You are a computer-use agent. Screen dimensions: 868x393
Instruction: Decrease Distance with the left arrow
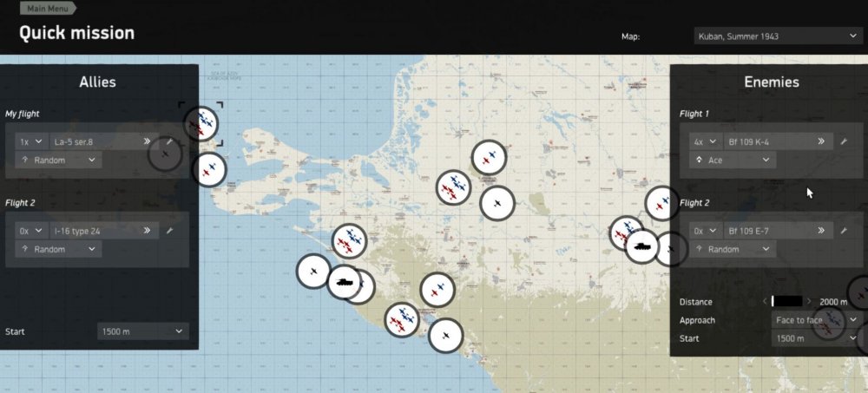[765, 302]
